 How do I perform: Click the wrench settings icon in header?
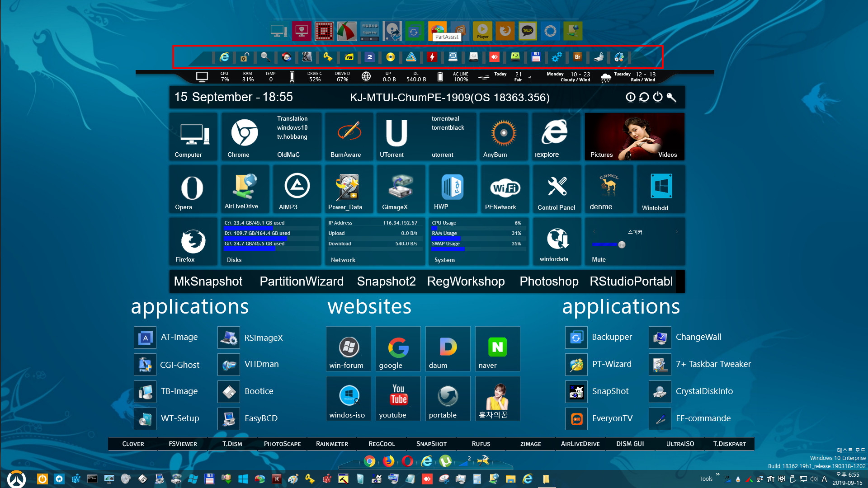coord(671,97)
